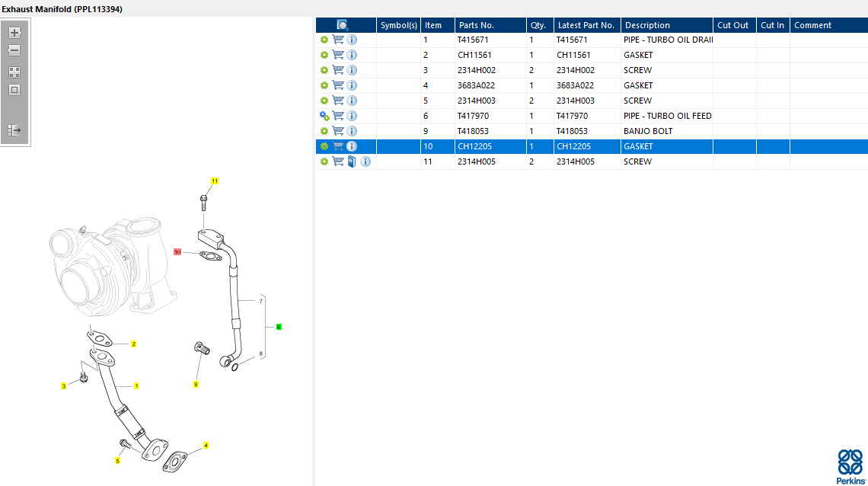Viewport: 868px width, 486px height.
Task: Add 2314H005 screw to cart
Action: (x=337, y=161)
